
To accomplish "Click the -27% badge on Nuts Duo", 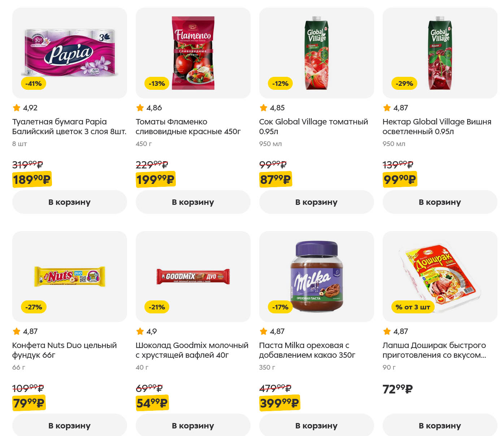I will (34, 307).
